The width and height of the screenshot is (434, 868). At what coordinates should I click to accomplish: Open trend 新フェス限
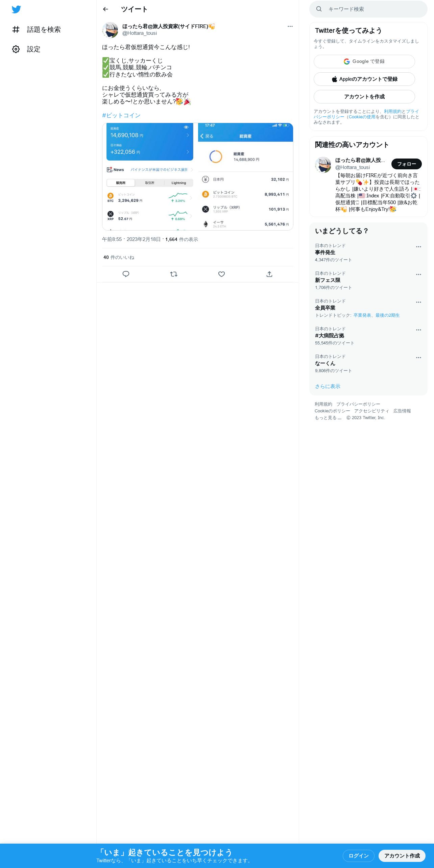pos(328,280)
